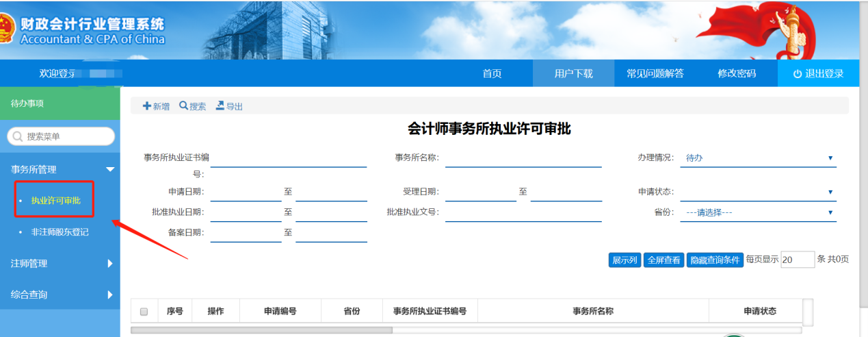Click the horizontal table scrollbar
Viewport: 868px width, 337px height.
(x=261, y=330)
